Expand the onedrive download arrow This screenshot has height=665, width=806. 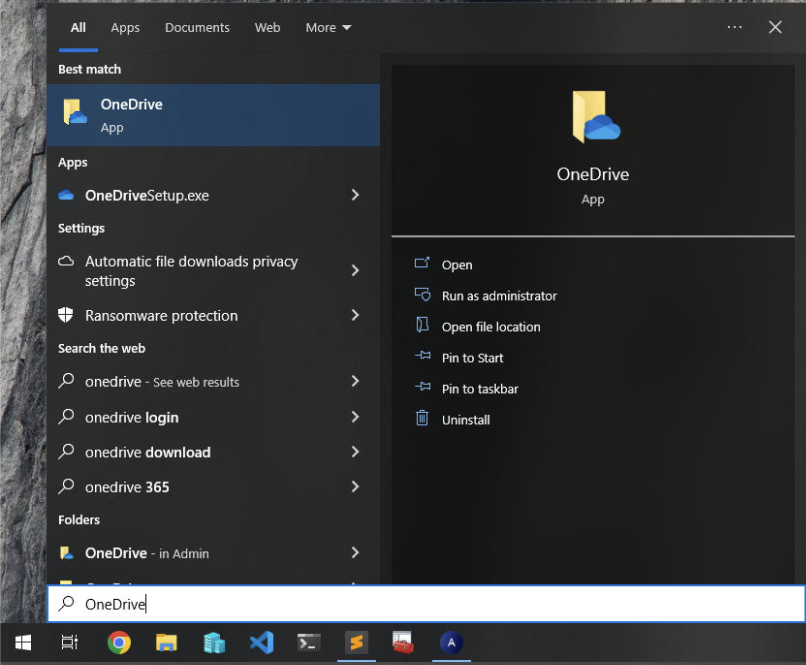pyautogui.click(x=355, y=452)
